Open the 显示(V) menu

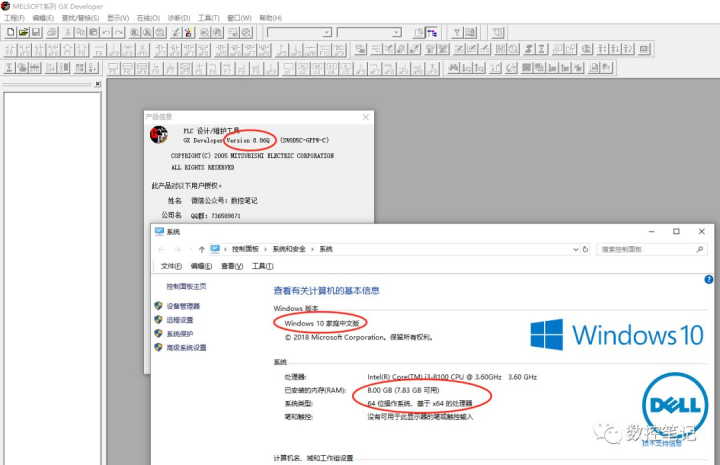[x=118, y=18]
